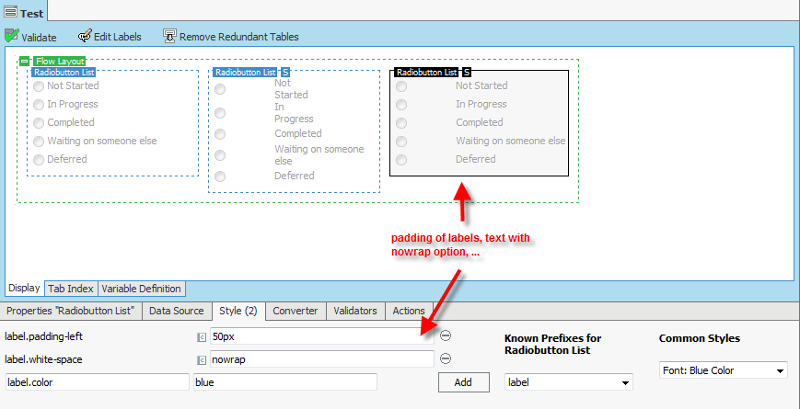Viewport: 800px width, 409px height.
Task: Click the S badge on black Radiobutton List
Action: (x=467, y=72)
